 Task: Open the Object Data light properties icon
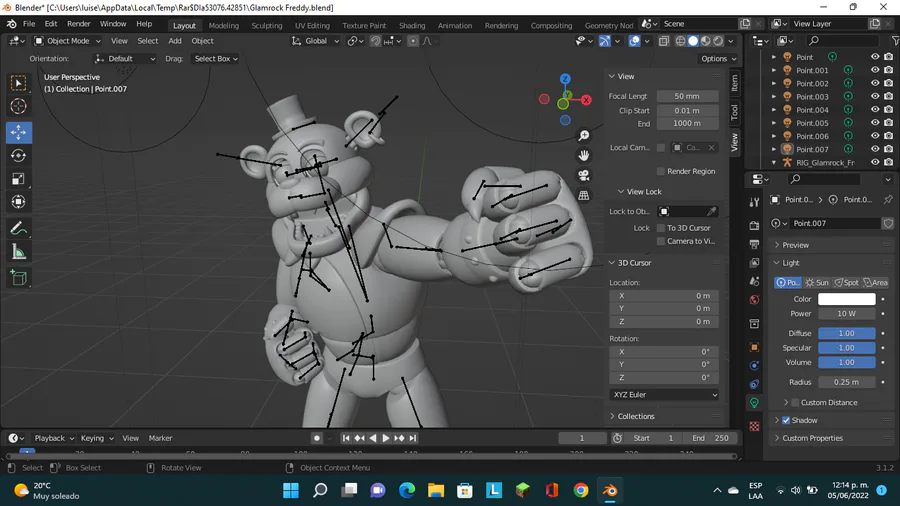(x=754, y=403)
